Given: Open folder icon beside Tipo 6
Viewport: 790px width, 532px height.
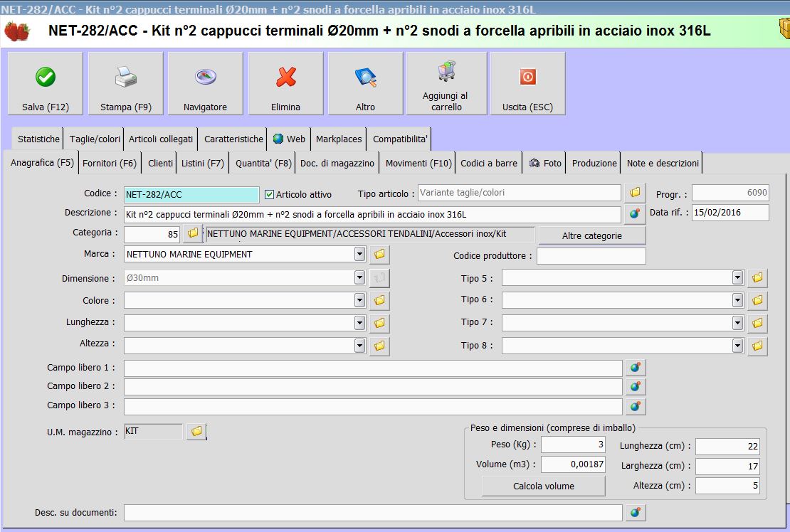Looking at the screenshot, I should [757, 300].
